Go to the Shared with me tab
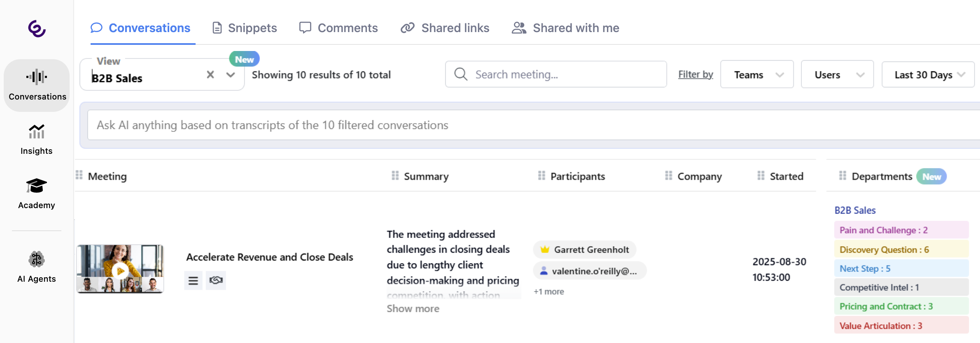Image resolution: width=980 pixels, height=343 pixels. tap(565, 28)
